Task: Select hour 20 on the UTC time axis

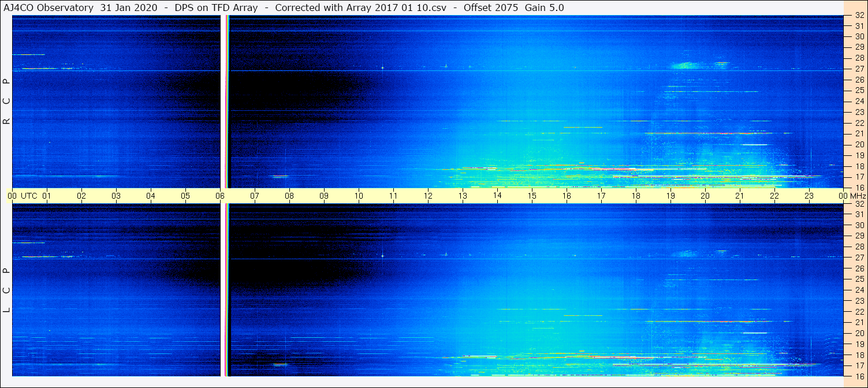Action: 705,196
